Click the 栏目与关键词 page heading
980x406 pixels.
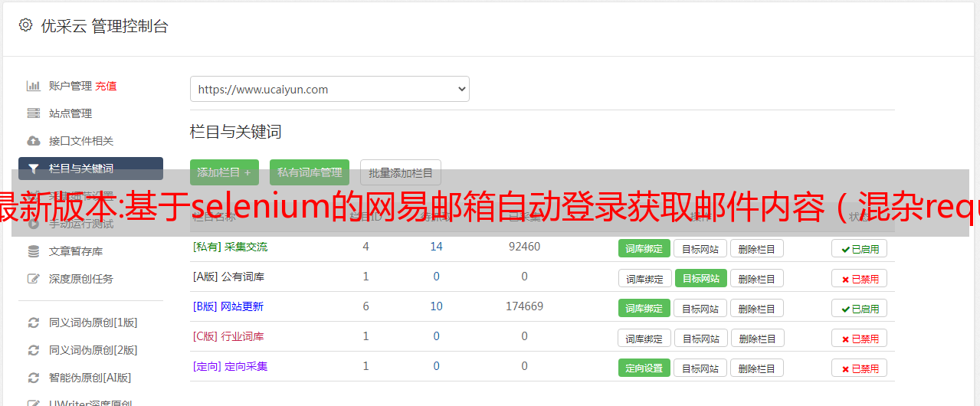click(236, 132)
